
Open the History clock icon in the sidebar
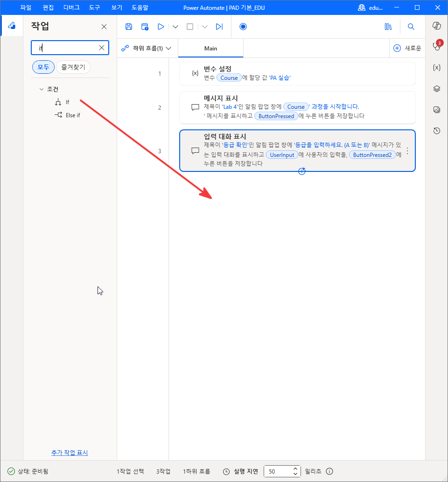[x=437, y=131]
